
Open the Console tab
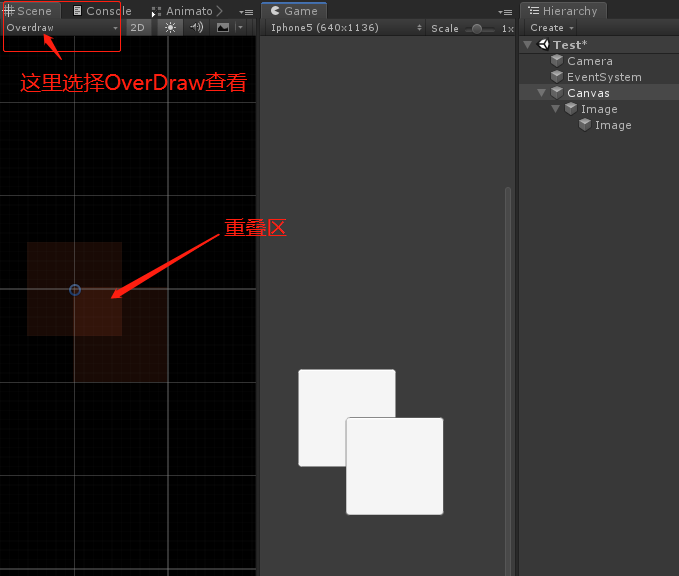pyautogui.click(x=103, y=10)
